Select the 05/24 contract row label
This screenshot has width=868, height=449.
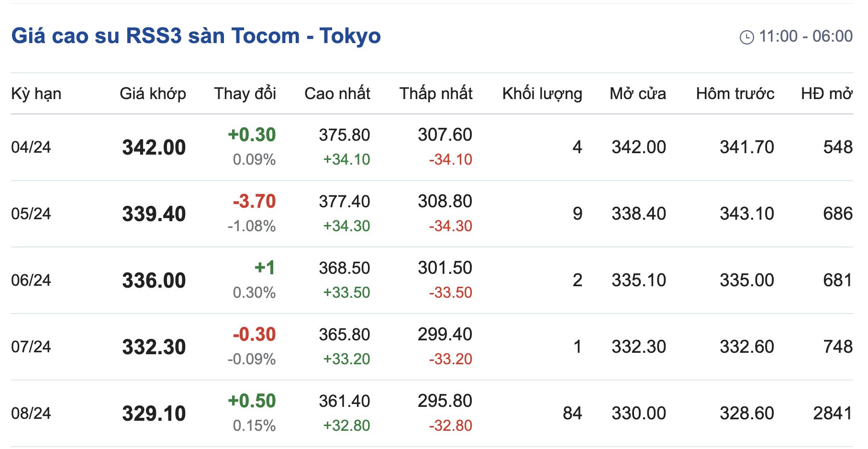[31, 214]
